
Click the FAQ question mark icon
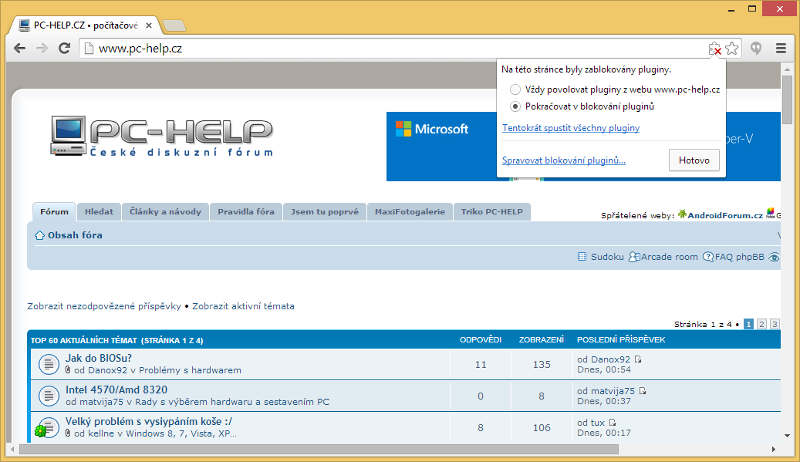(708, 257)
